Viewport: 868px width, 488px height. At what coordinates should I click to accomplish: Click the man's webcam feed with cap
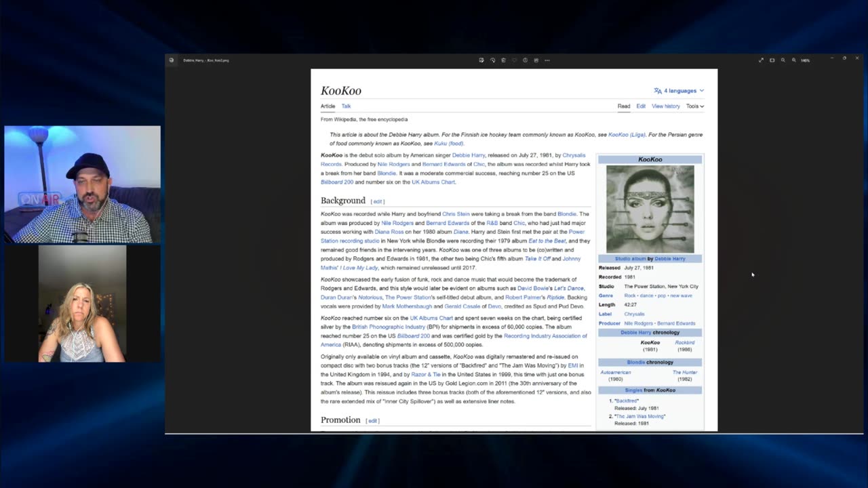[x=82, y=184]
